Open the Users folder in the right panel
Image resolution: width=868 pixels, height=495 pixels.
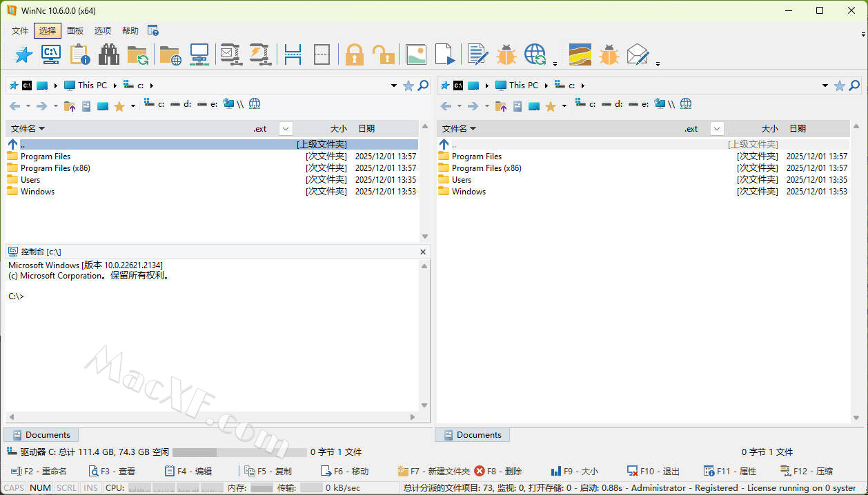pos(461,180)
